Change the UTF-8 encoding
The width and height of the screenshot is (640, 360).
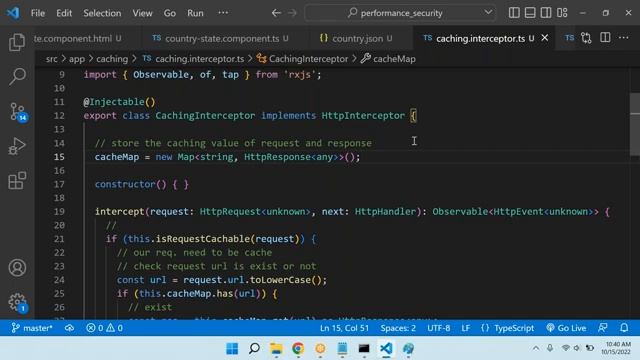click(x=438, y=328)
